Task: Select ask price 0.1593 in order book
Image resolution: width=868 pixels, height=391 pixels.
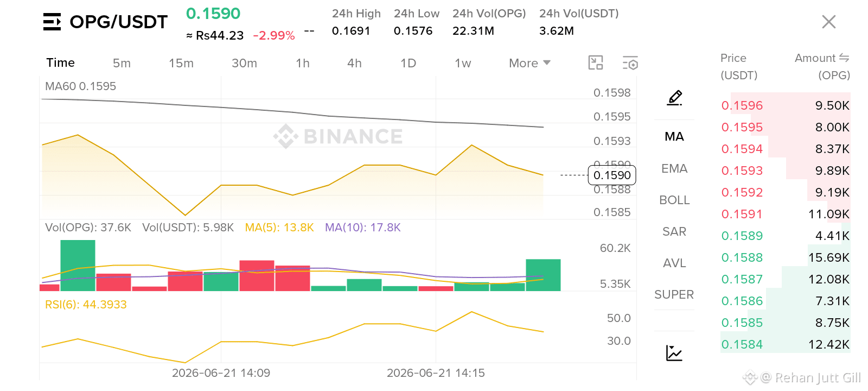Action: point(742,171)
